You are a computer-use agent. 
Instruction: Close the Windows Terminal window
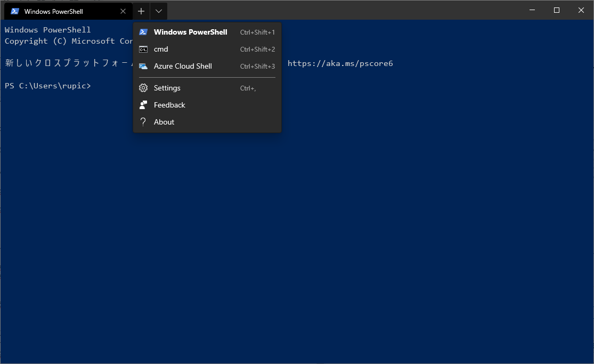[581, 10]
